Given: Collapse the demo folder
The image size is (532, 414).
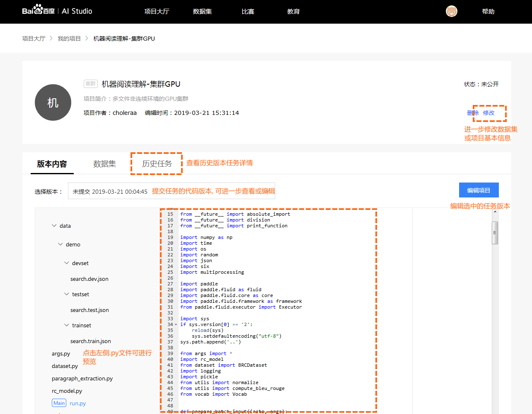Looking at the screenshot, I should 60,244.
